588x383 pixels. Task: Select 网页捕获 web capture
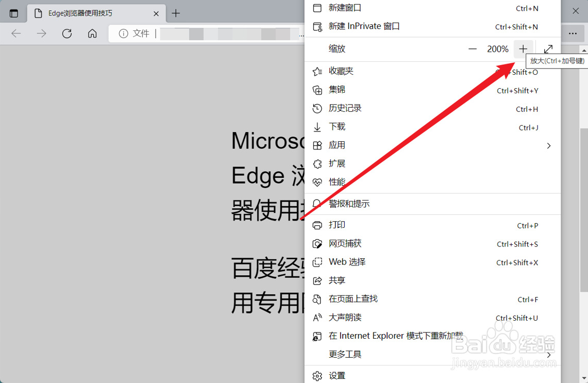432,244
